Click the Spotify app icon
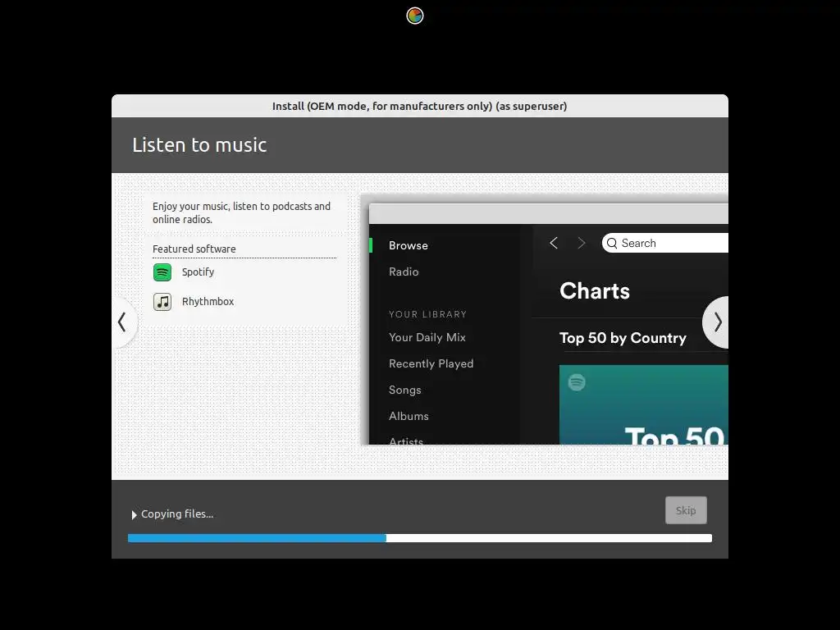The image size is (840, 630). (162, 272)
